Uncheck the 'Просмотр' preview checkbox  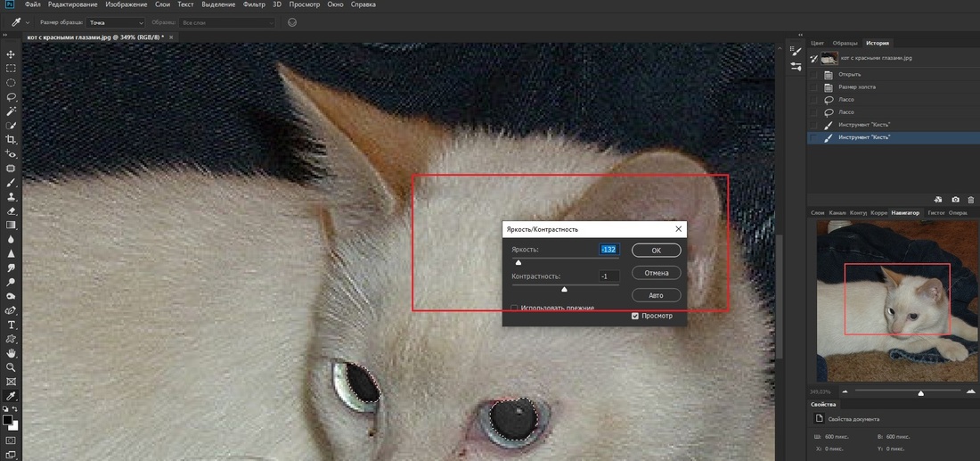coord(635,316)
